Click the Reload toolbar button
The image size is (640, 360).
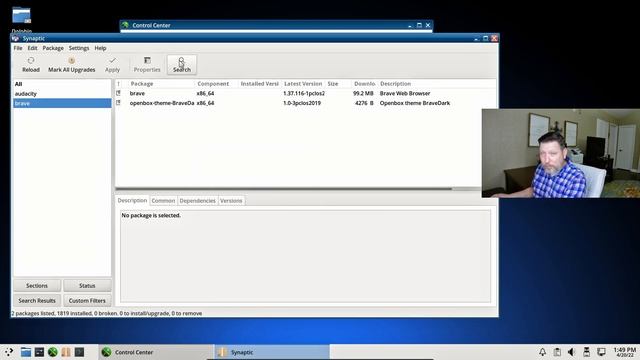31,65
